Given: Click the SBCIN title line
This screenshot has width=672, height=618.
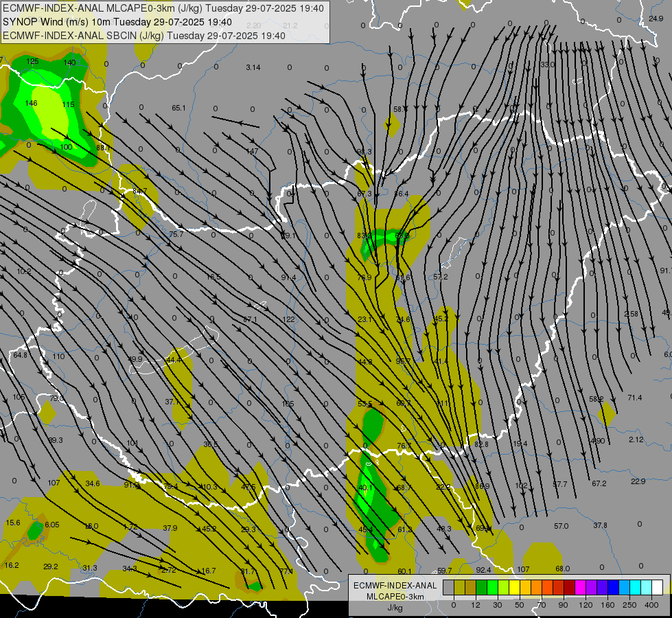Looking at the screenshot, I should click(x=144, y=36).
